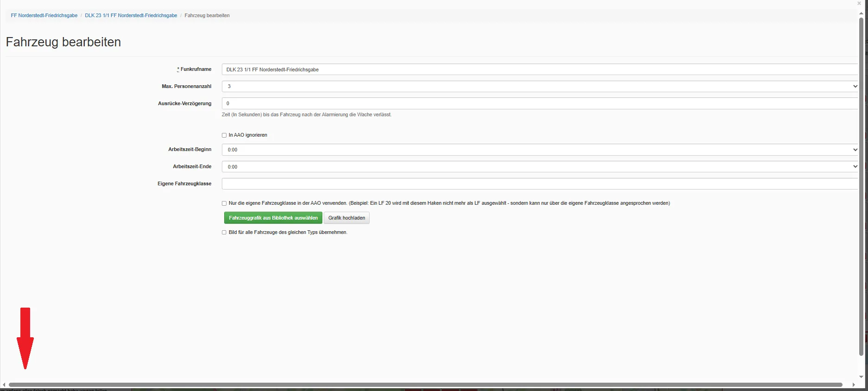Click into the Ausrücke-Verzögerung field
The height and width of the screenshot is (391, 868).
pos(540,104)
